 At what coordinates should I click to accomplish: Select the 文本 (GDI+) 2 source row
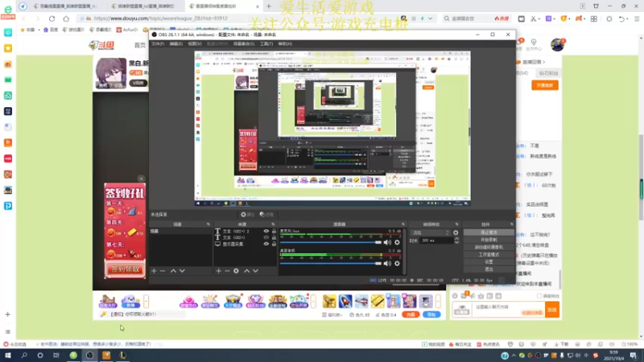246,231
